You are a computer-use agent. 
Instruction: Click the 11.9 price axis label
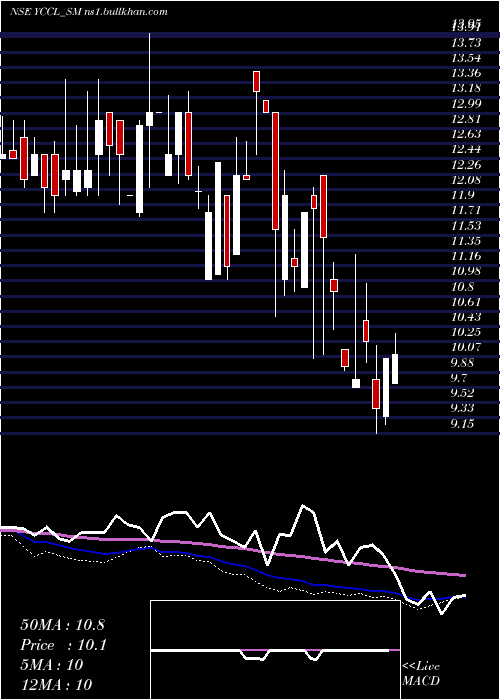point(463,195)
